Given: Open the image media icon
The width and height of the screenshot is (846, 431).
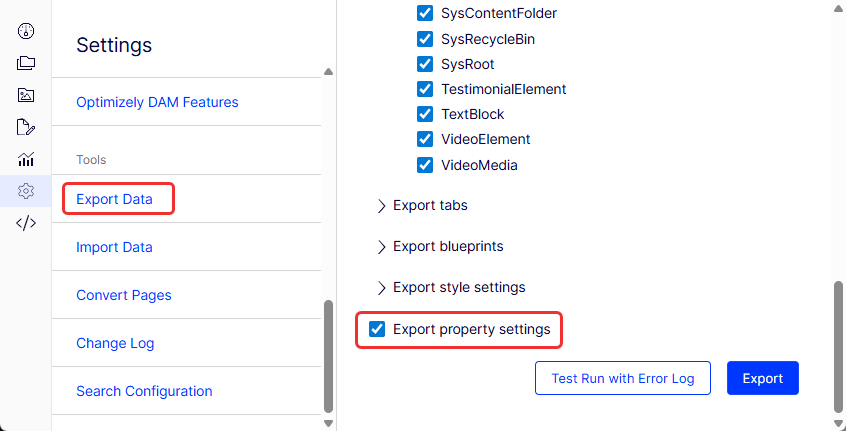Looking at the screenshot, I should 26,95.
